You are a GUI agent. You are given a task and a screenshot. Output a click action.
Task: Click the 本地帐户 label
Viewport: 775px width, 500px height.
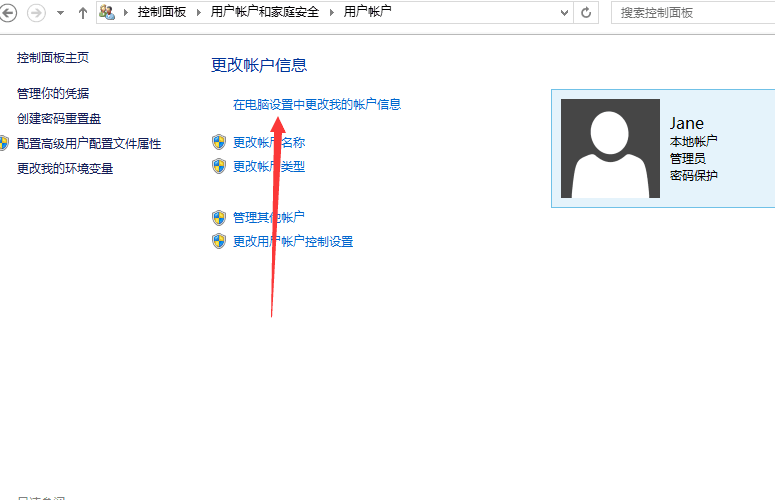[693, 141]
